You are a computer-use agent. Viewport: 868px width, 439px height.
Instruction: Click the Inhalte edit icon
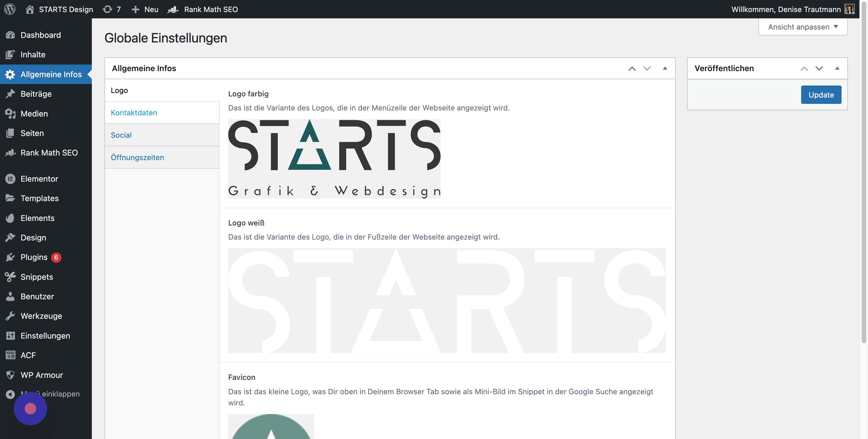(10, 55)
